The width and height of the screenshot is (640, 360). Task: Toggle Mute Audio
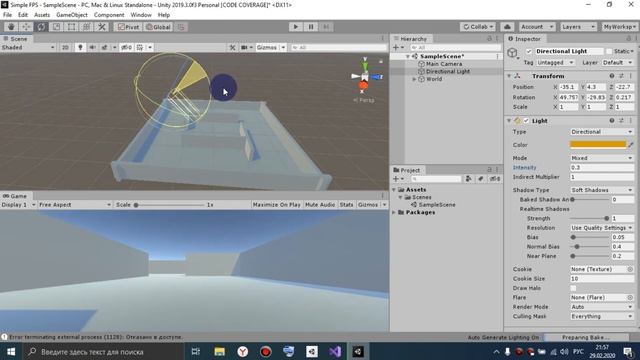(320, 205)
